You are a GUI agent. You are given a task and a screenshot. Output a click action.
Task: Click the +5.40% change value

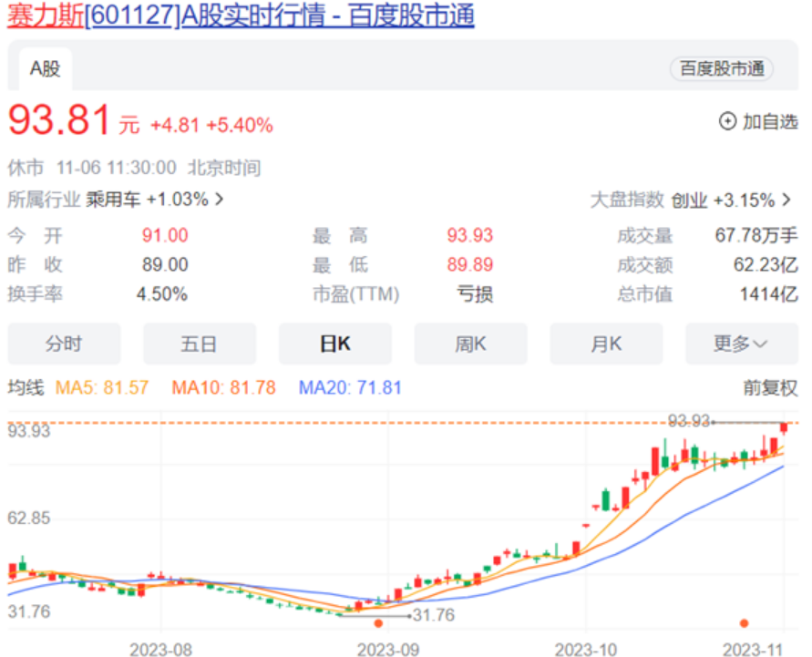tap(240, 125)
